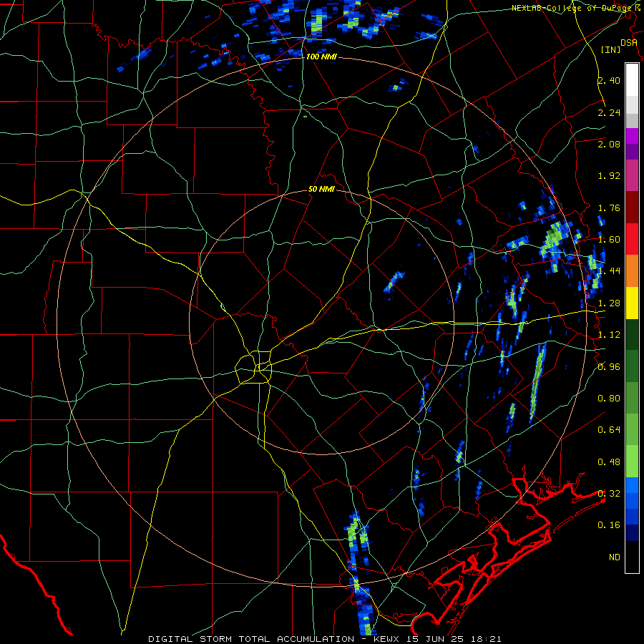
Task: Click the black ND legend swatch
Action: click(x=632, y=557)
